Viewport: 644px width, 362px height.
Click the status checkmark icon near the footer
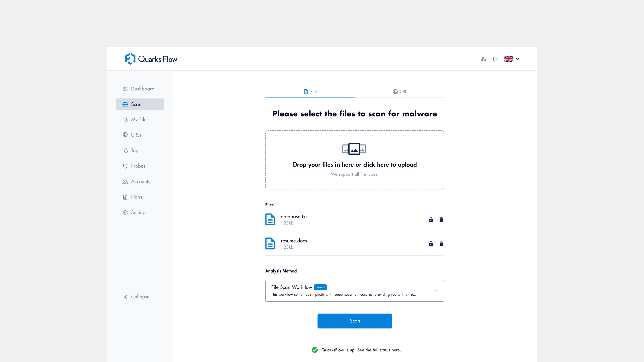pyautogui.click(x=314, y=350)
